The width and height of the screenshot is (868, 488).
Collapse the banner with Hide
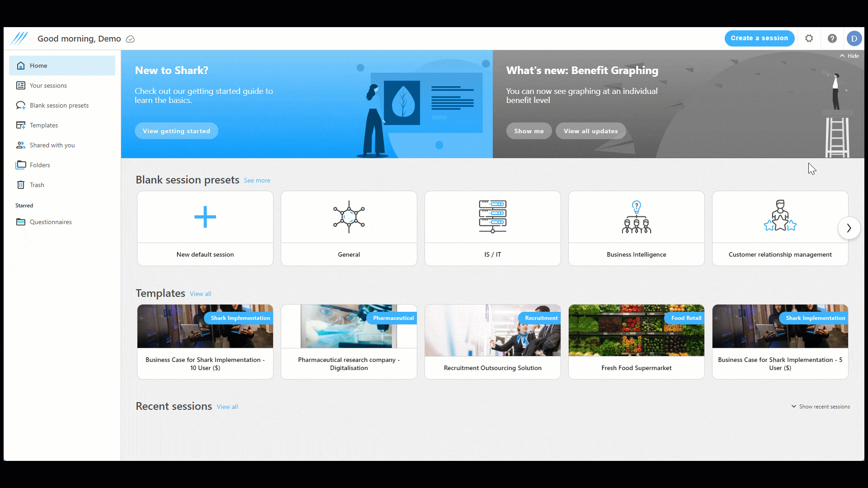(849, 56)
